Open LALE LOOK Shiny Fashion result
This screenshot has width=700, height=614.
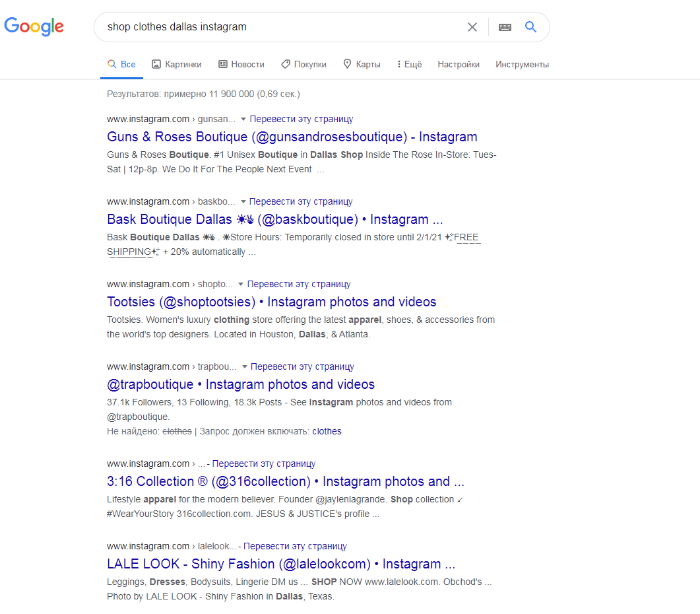click(x=281, y=564)
